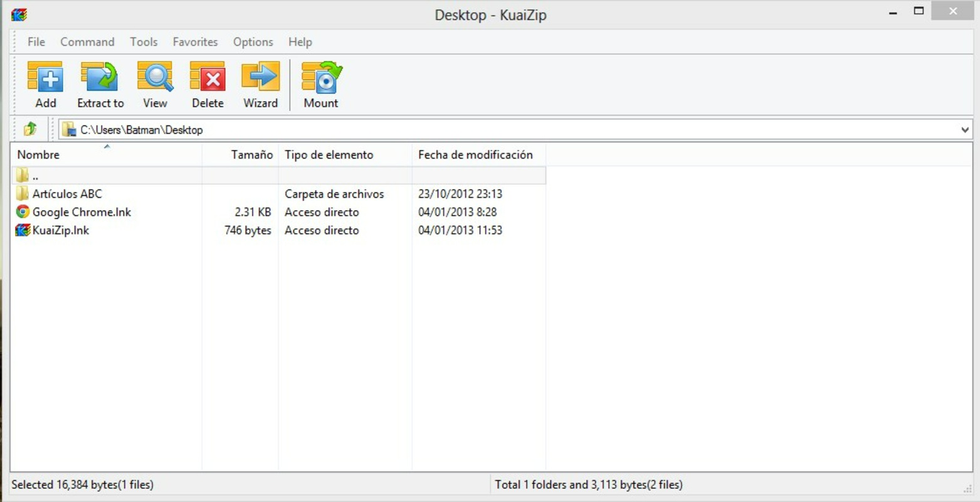Click the parent folder '..' icon
Viewport: 980px width, 502px height.
23,175
